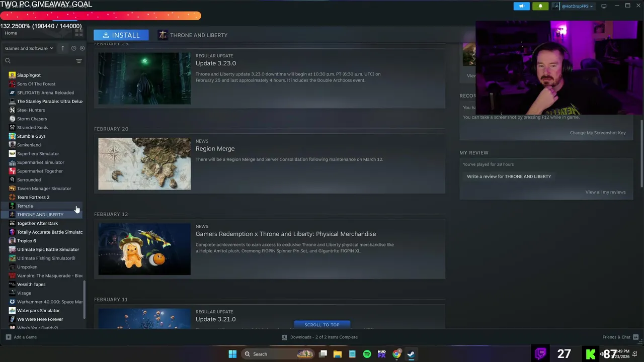Toggle the sort direction arrow
Image resolution: width=644 pixels, height=362 pixels.
pyautogui.click(x=62, y=48)
